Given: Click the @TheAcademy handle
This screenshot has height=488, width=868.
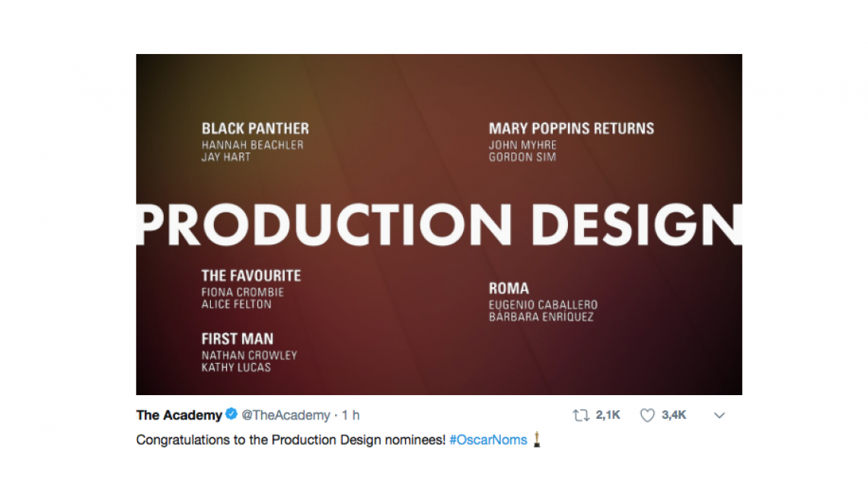Looking at the screenshot, I should pyautogui.click(x=286, y=416).
